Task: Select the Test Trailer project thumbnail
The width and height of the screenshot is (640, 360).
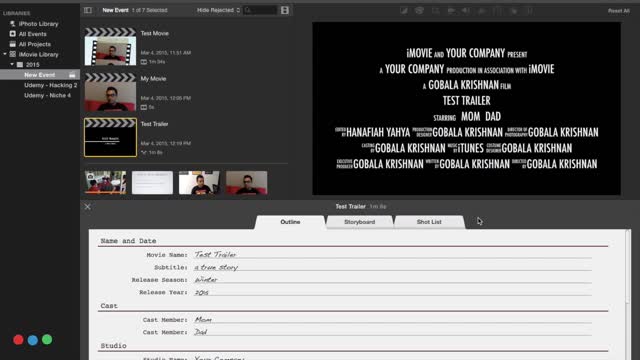Action: (x=110, y=138)
